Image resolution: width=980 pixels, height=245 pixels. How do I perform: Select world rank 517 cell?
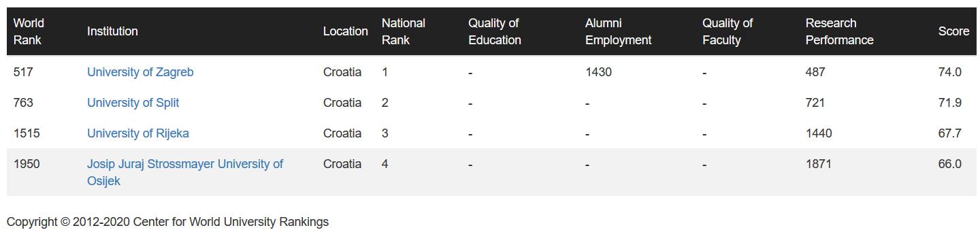[23, 72]
